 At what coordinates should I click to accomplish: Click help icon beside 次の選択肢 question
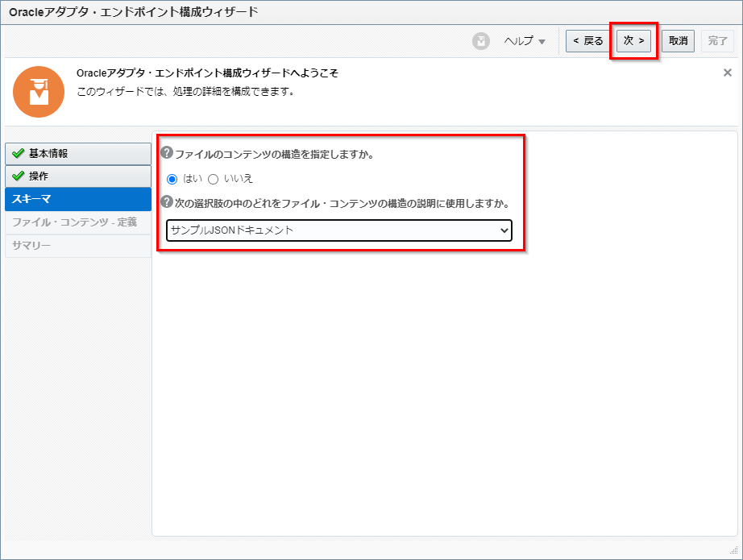point(167,202)
